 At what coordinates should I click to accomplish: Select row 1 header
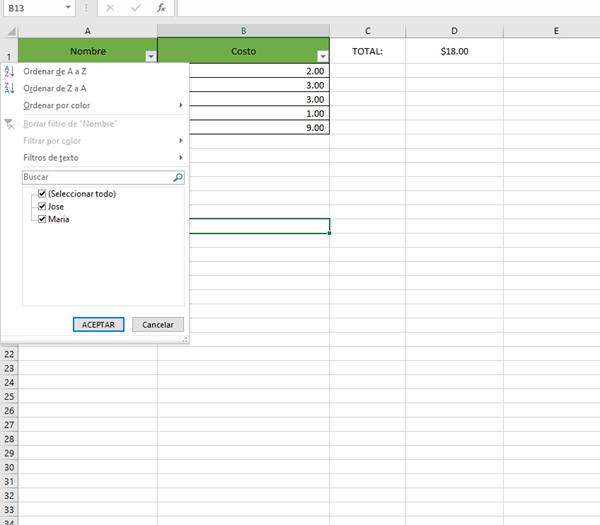pos(9,51)
